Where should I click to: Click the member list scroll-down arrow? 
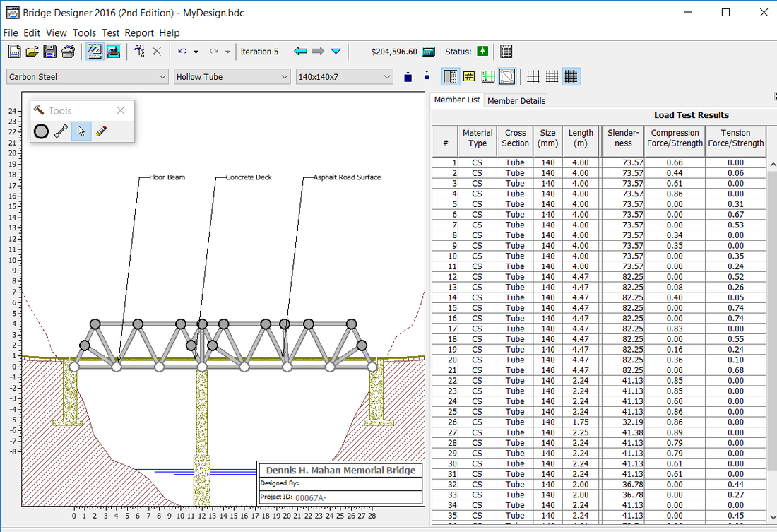click(773, 517)
